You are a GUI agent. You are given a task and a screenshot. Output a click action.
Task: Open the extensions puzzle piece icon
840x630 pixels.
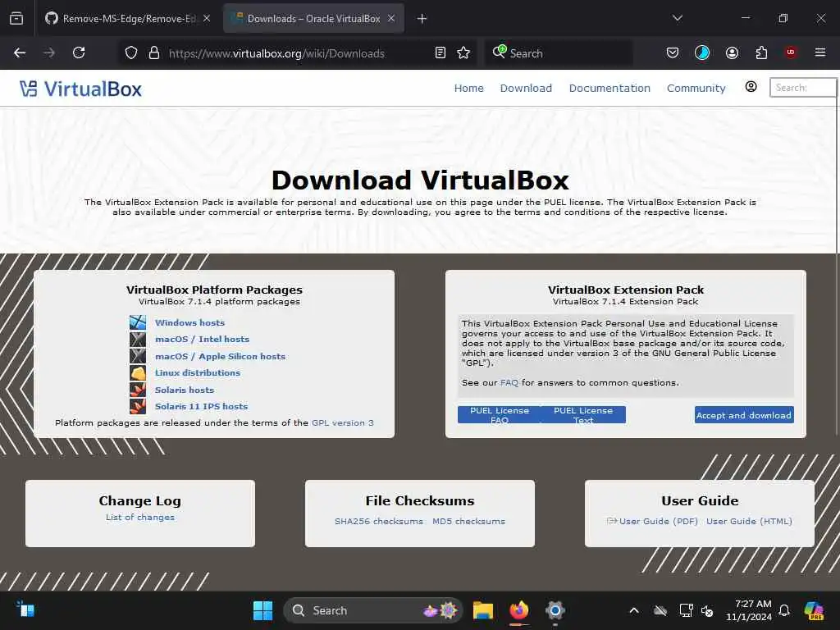point(761,52)
